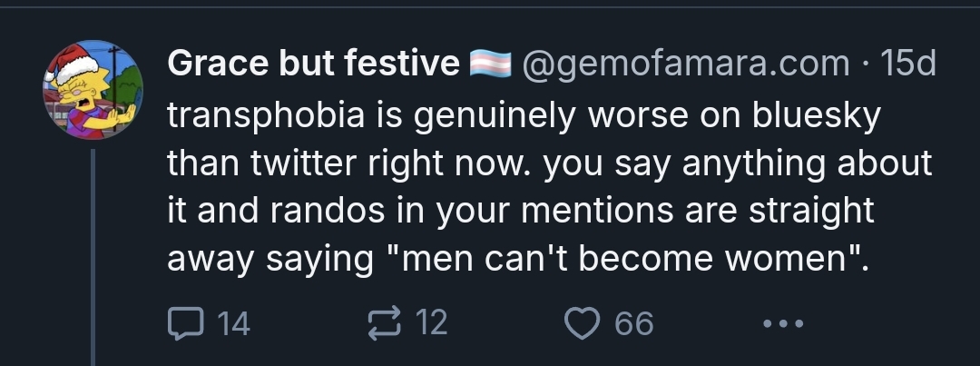The width and height of the screenshot is (980, 366).
Task: Click the post line starting "than twitter"
Action: pyautogui.click(x=549, y=164)
